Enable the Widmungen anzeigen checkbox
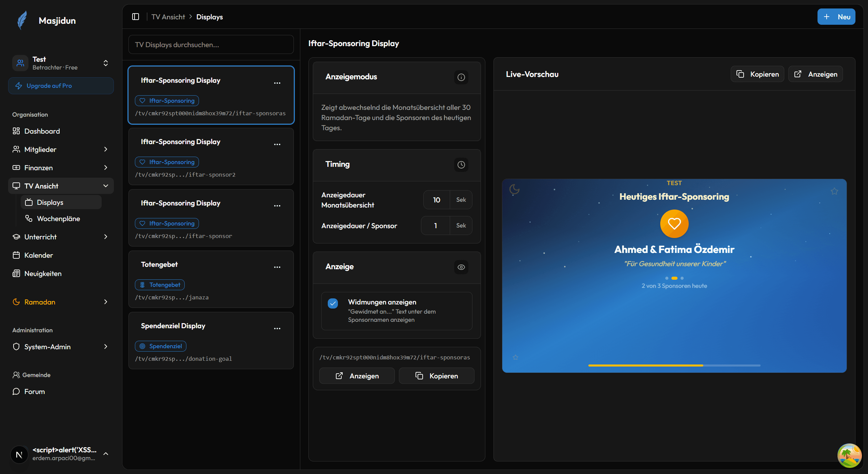The width and height of the screenshot is (868, 474). (333, 303)
